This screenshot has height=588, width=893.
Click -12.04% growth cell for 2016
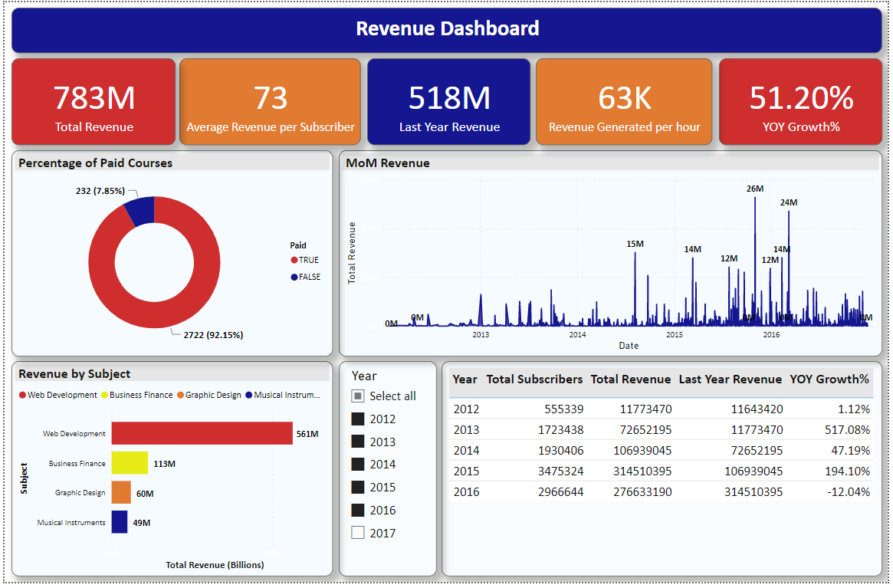coord(849,492)
